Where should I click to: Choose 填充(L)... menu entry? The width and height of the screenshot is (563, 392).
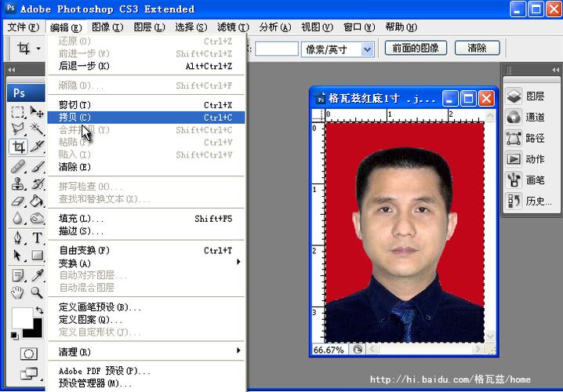pos(146,219)
